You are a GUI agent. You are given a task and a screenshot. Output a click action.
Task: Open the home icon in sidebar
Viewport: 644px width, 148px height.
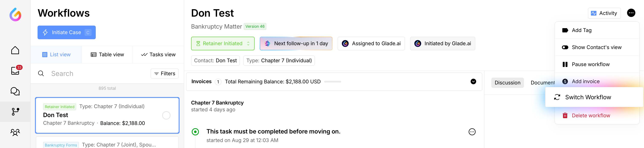tap(15, 50)
